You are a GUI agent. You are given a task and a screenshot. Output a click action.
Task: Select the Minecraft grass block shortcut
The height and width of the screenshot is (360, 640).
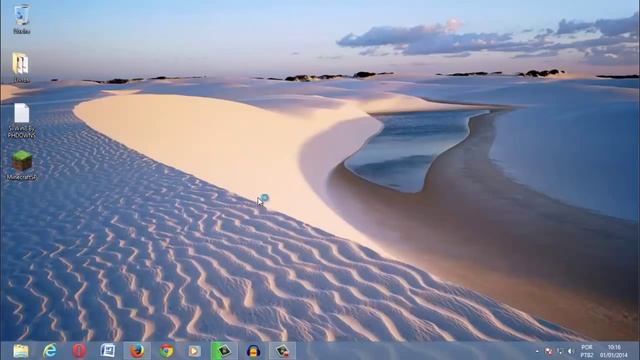[x=22, y=165]
